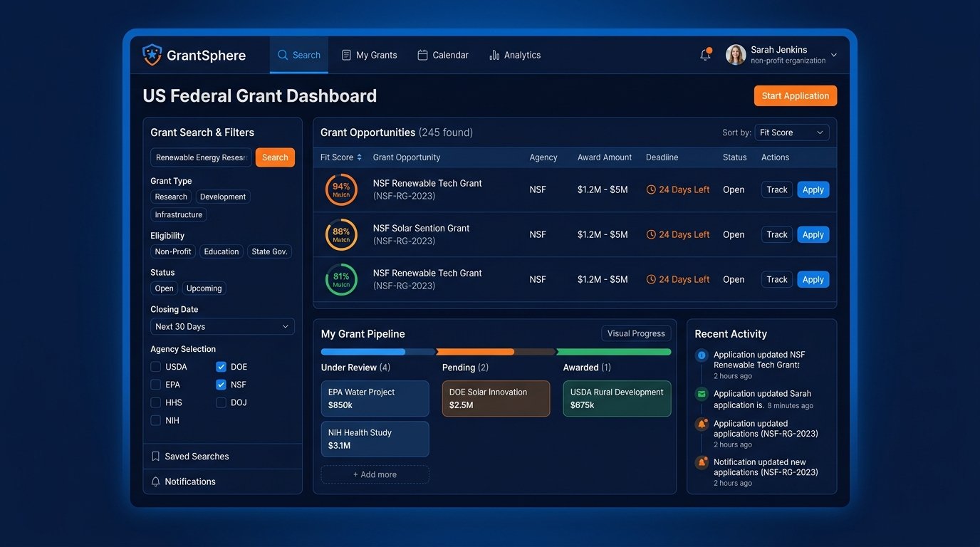Open the Sort by Fit Score dropdown
The image size is (980, 547).
[x=792, y=132]
